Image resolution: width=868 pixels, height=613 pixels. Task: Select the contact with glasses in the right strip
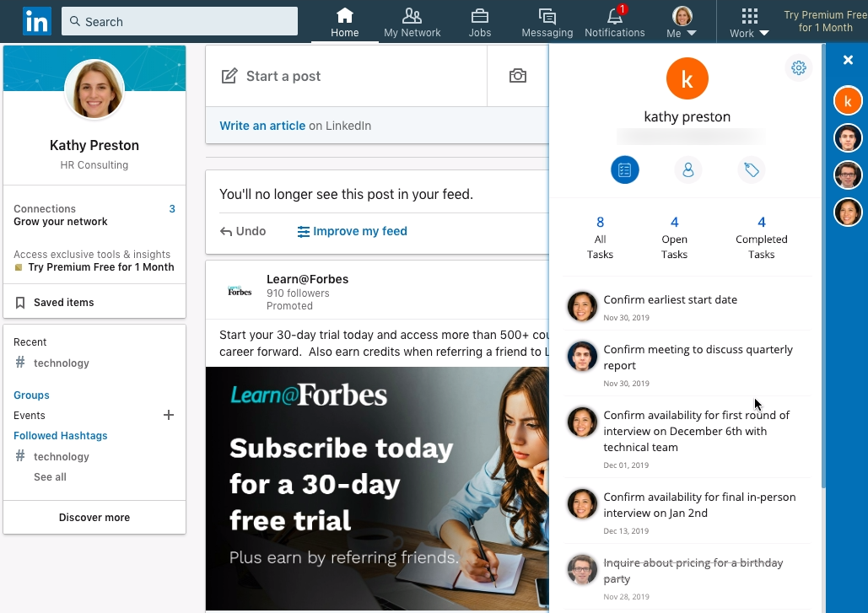848,175
